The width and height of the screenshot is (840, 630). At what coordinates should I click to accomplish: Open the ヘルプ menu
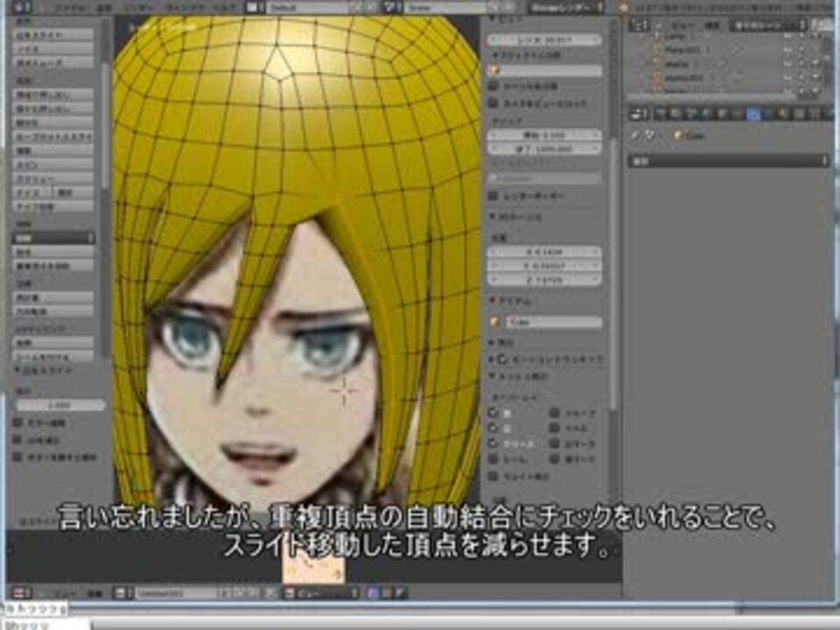(x=225, y=8)
